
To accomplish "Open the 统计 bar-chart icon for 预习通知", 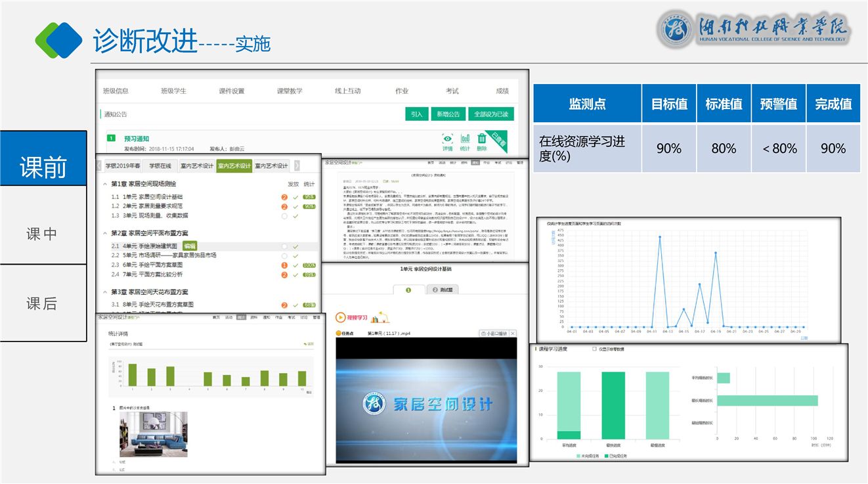I will click(465, 139).
